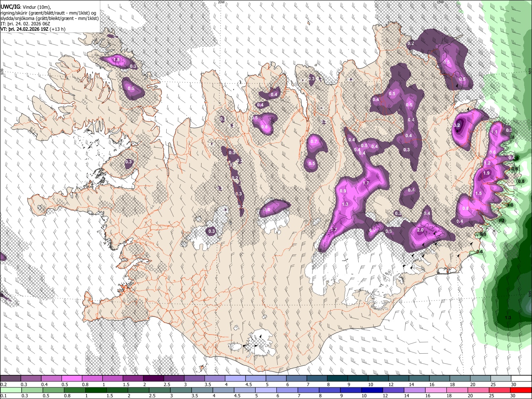Screen dimensions: 532x399
Task: Click the deep navy blue 10 mm rain swatch
Action: [372, 390]
